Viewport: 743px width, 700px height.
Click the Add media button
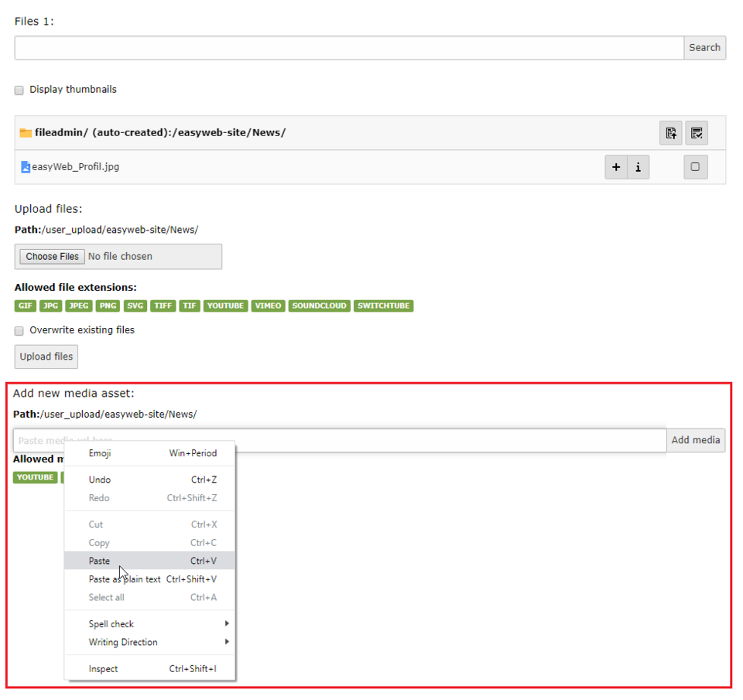[695, 440]
